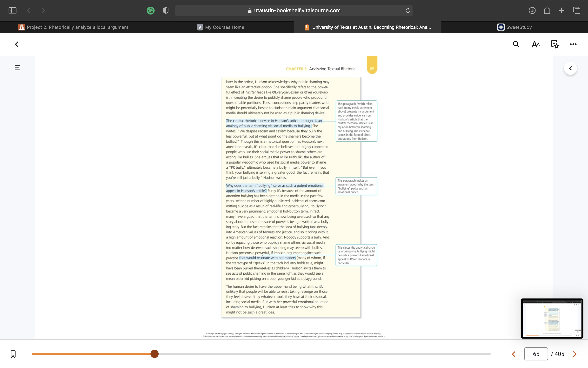The width and height of the screenshot is (588, 368).
Task: Show Safari downloads
Action: [x=532, y=10]
